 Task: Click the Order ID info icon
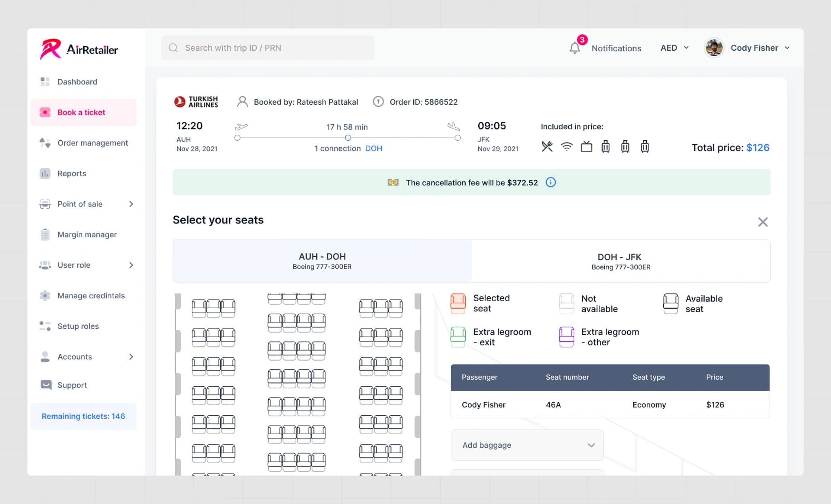click(x=378, y=102)
